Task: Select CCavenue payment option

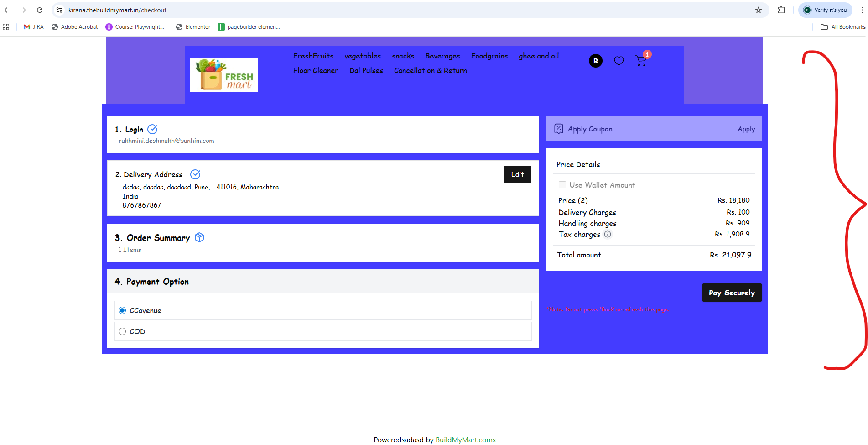Action: (122, 310)
